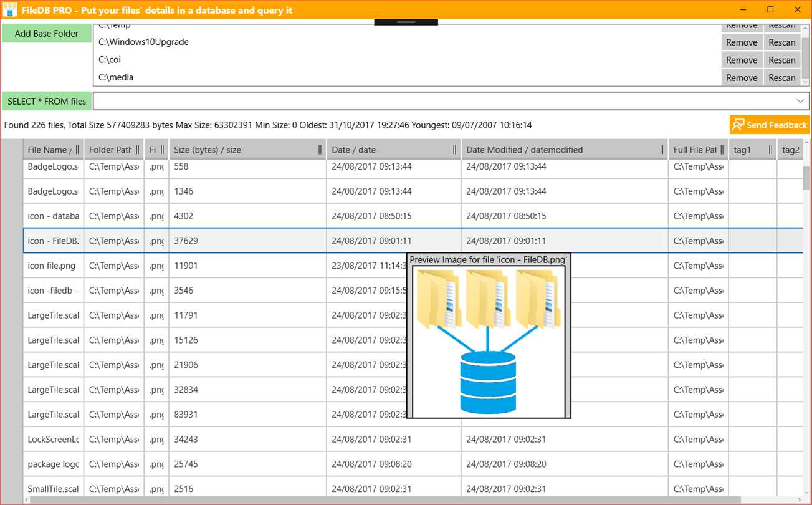The width and height of the screenshot is (812, 505).
Task: Select the size cell showing 3546
Action: (x=247, y=291)
